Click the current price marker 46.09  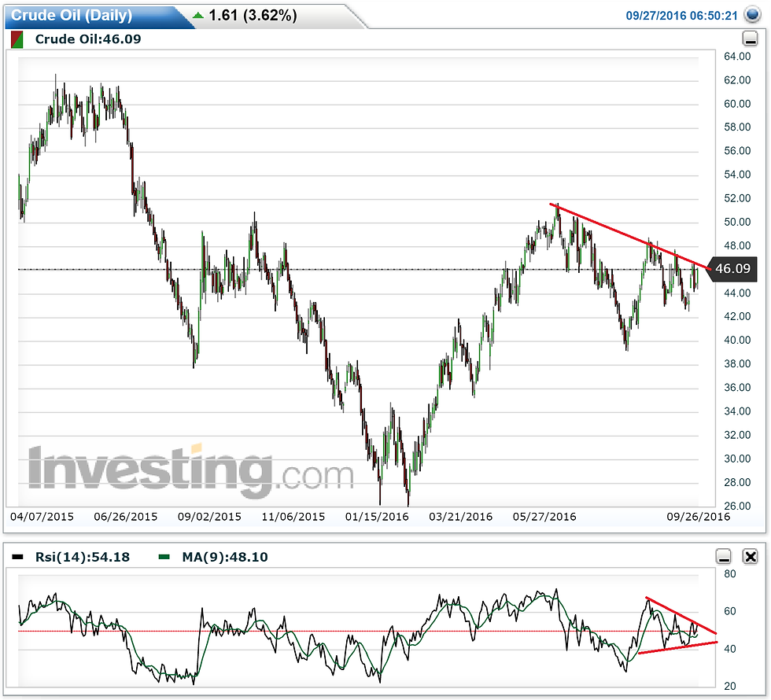point(732,268)
